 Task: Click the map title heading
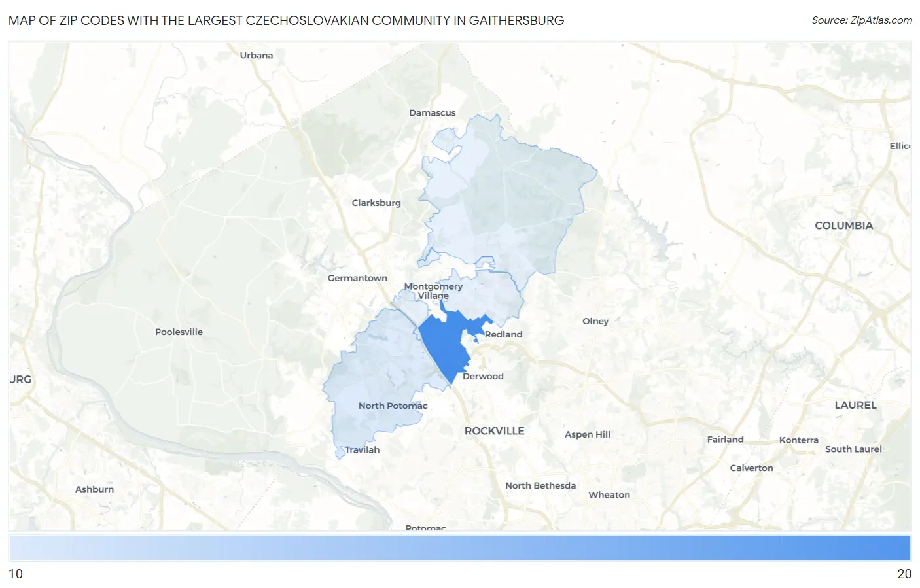tap(286, 20)
